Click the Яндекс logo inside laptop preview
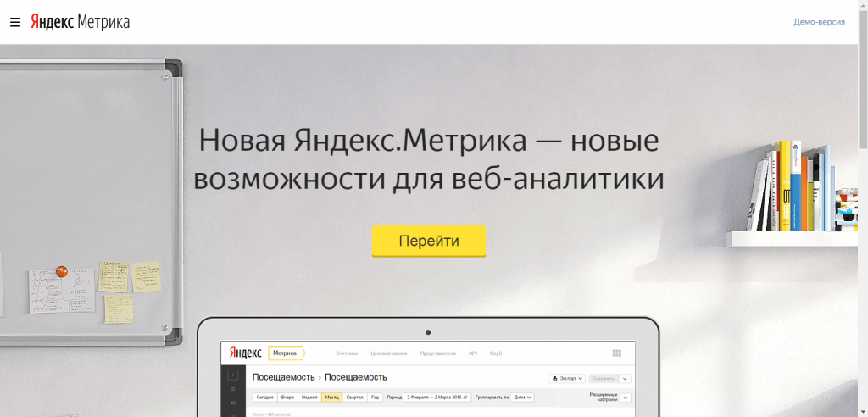Screen dimensions: 868x417 [245, 353]
